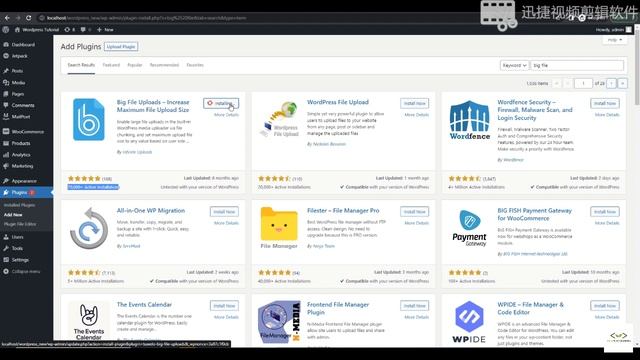Install the WordPress File Upload plugin

[414, 103]
